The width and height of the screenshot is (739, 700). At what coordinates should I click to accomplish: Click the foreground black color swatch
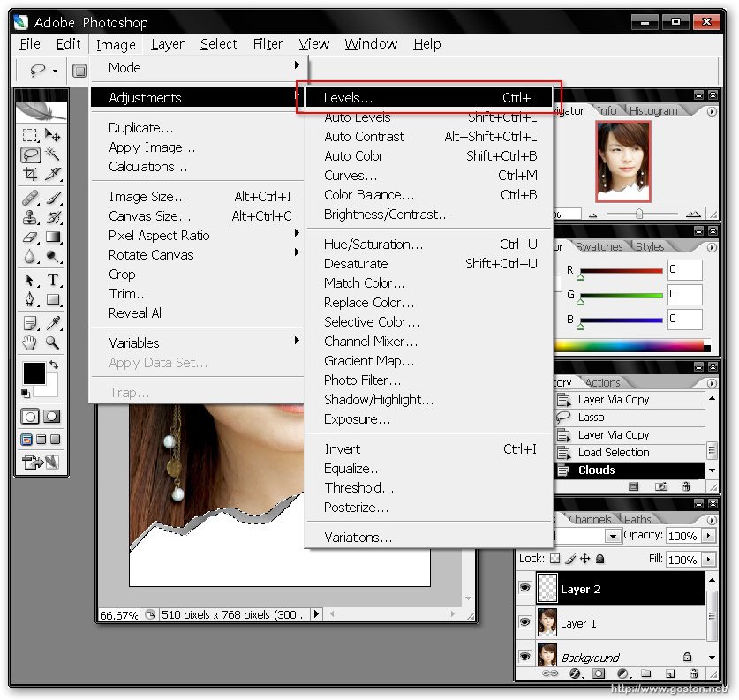click(34, 373)
